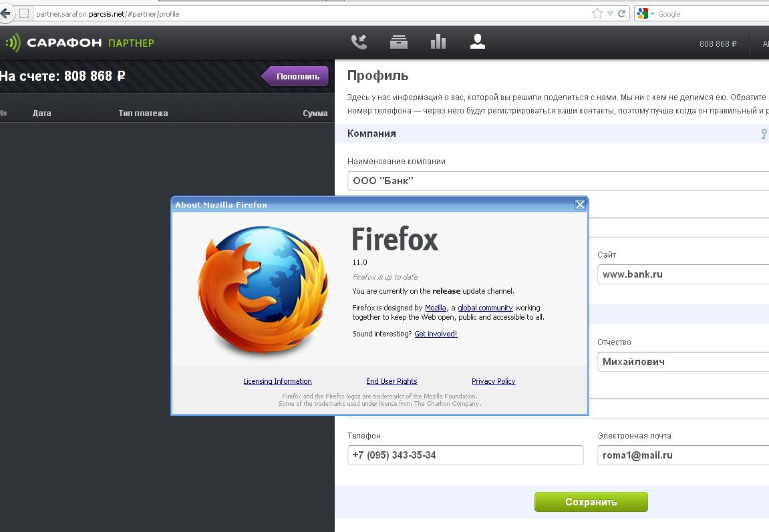Image resolution: width=769 pixels, height=532 pixels.
Task: Edit the Наименование компании field
Action: click(558, 181)
